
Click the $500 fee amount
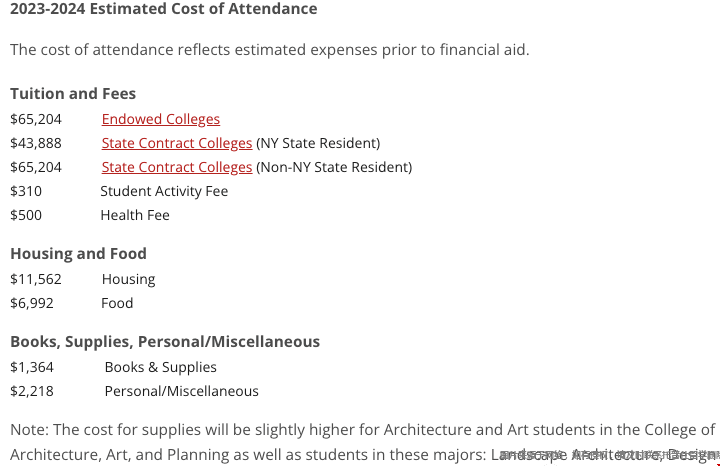tap(26, 215)
